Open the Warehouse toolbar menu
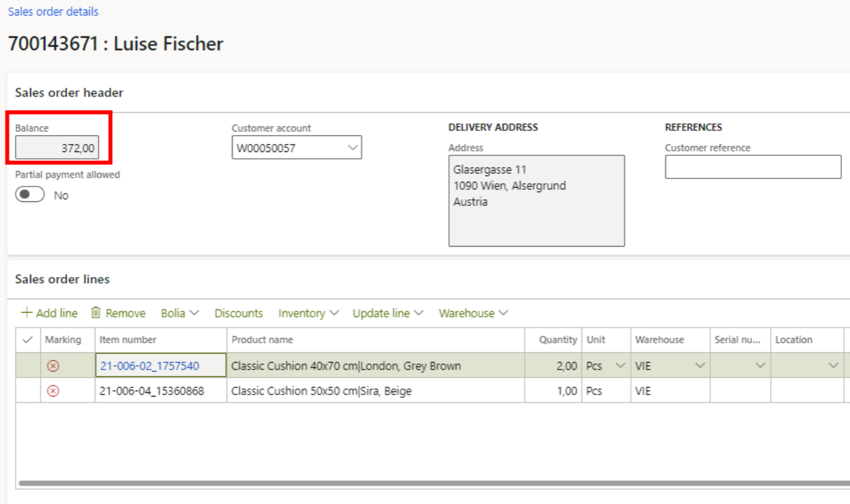Viewport: 850px width, 504px height. (473, 313)
